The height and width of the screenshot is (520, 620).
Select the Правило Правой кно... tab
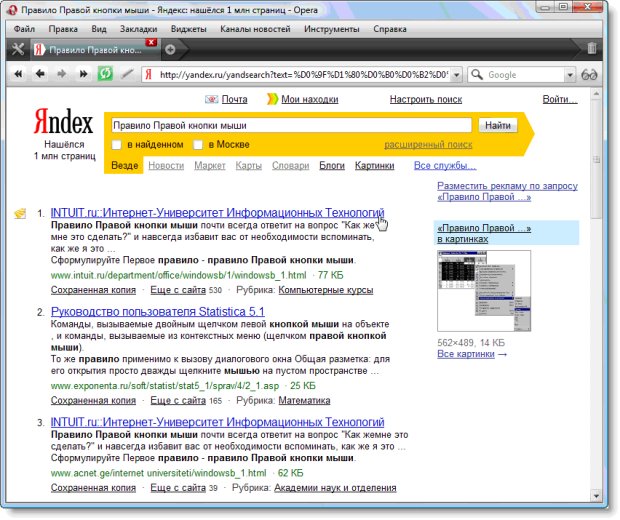pos(94,50)
